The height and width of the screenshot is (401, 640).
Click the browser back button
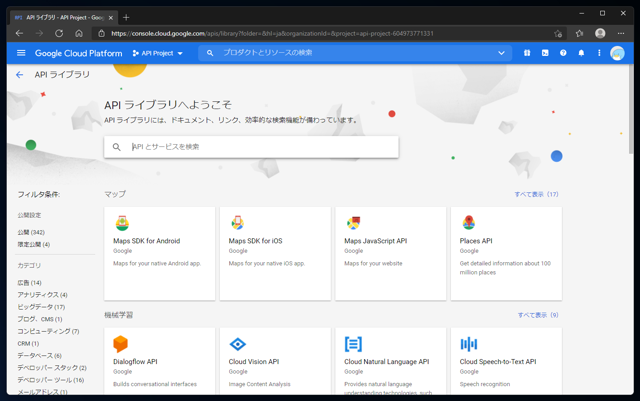point(19,33)
